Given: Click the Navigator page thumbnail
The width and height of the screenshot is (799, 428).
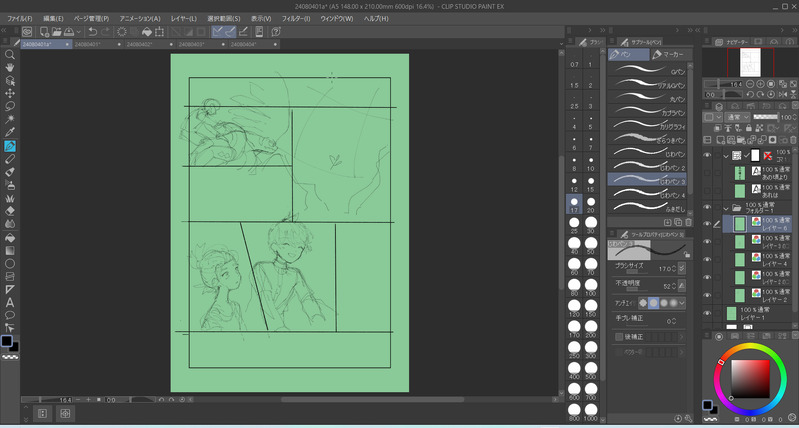Looking at the screenshot, I should [x=750, y=62].
